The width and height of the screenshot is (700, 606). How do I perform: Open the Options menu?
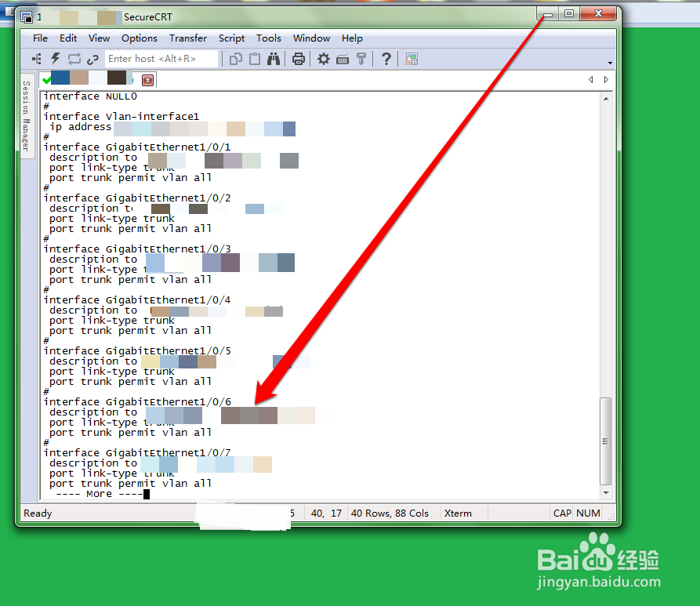(140, 38)
